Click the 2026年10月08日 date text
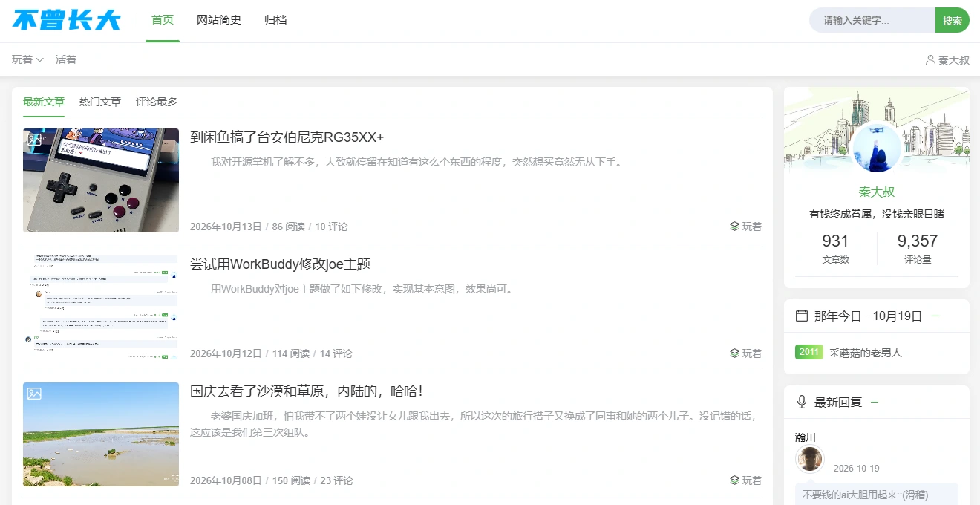This screenshot has height=505, width=980. point(226,480)
